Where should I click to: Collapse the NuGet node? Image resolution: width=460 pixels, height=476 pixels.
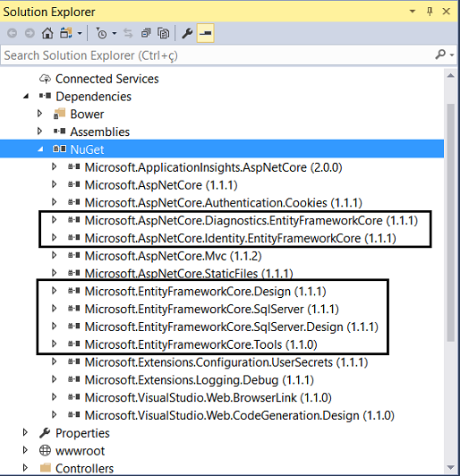40,149
